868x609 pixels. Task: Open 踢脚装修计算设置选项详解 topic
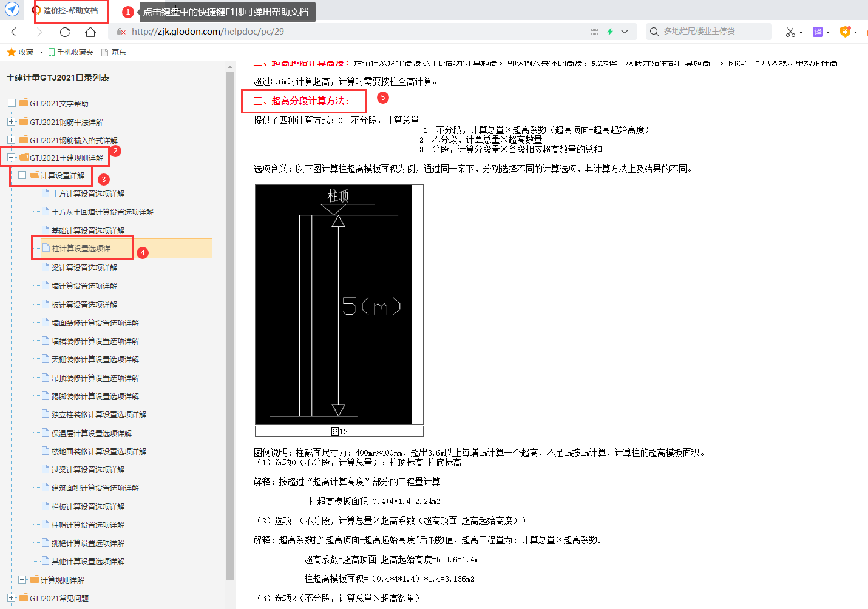(x=95, y=396)
